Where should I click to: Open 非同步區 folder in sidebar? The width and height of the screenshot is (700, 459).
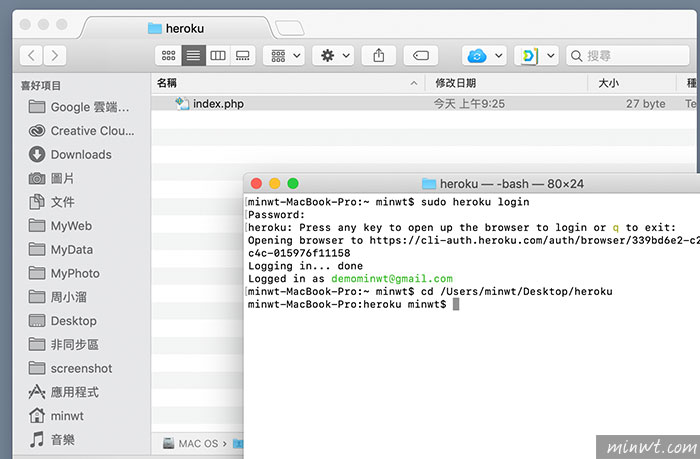[x=64, y=344]
